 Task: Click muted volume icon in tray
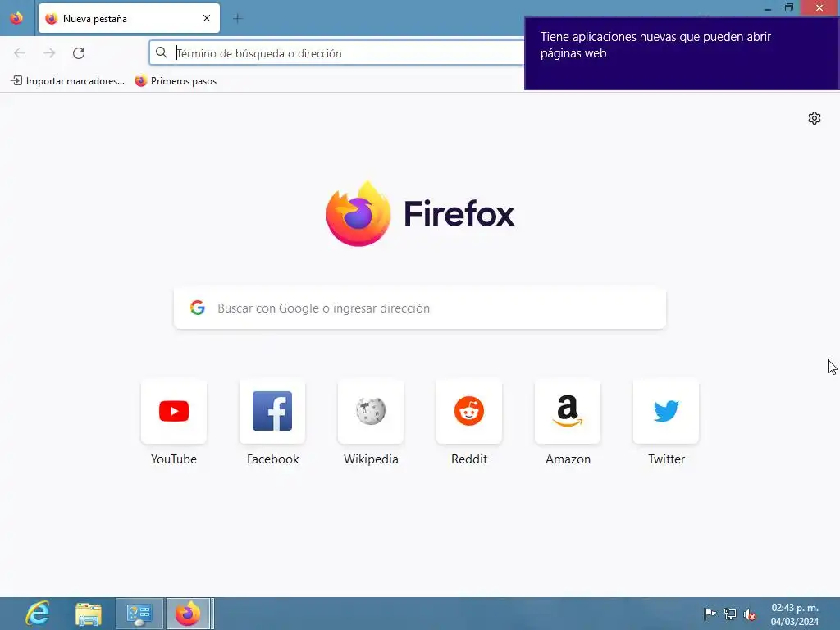(750, 614)
